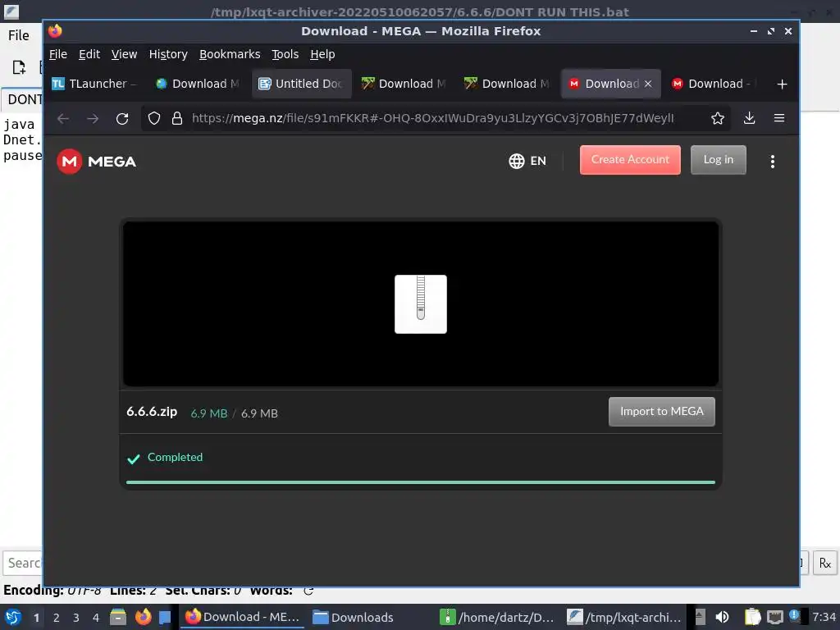
Task: Open network status tray icon
Action: click(774, 617)
